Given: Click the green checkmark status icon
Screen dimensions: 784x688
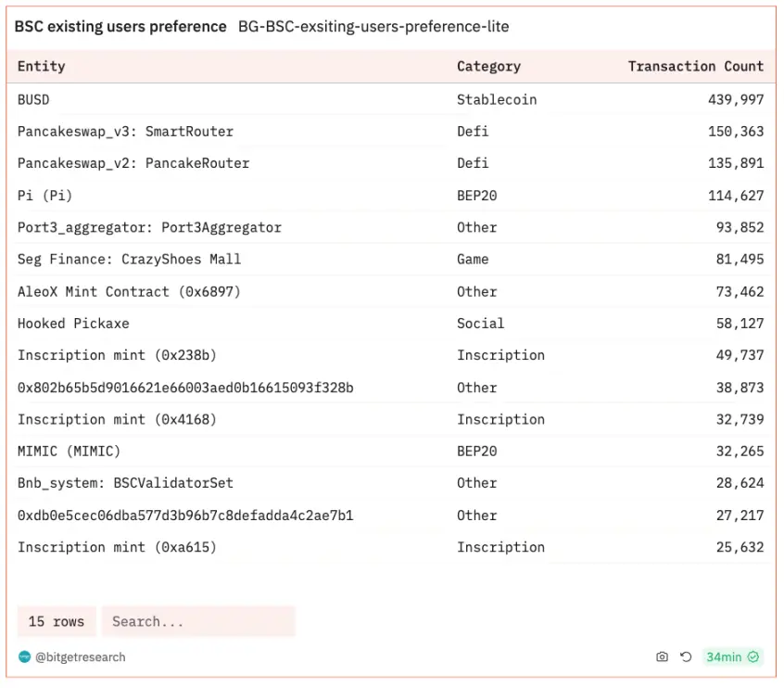Looking at the screenshot, I should pyautogui.click(x=753, y=657).
